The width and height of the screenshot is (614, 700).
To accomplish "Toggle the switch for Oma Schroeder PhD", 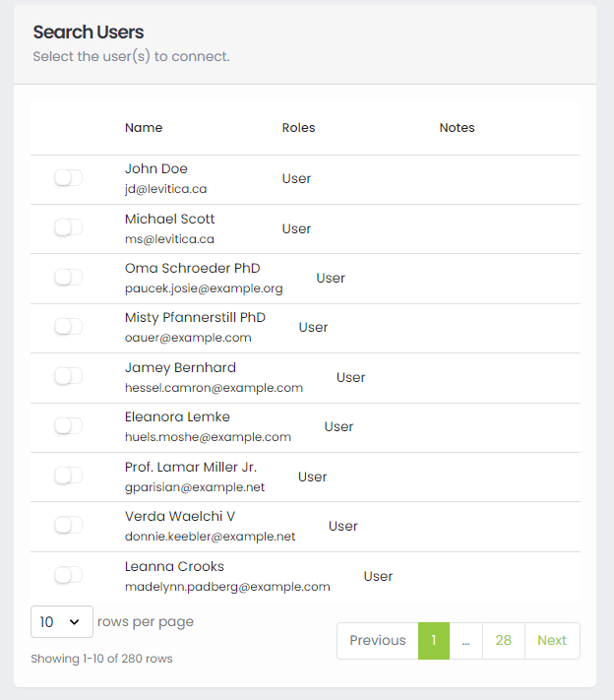I will coord(68,278).
